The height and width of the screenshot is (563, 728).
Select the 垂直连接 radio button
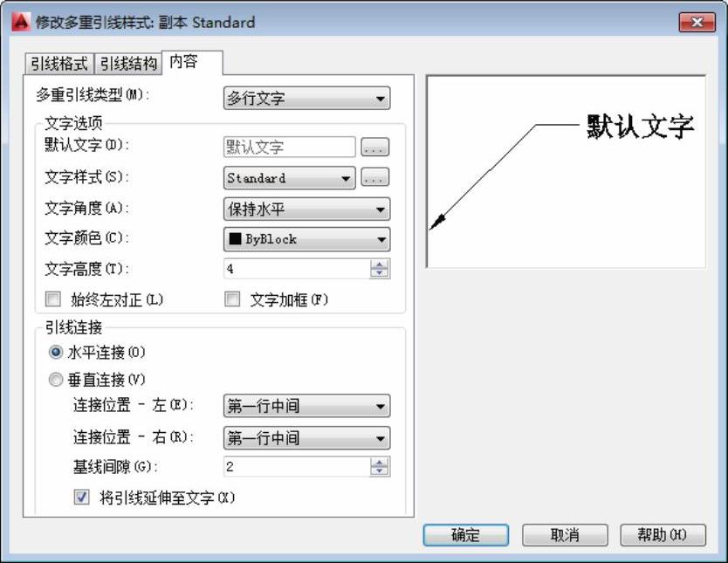click(57, 380)
